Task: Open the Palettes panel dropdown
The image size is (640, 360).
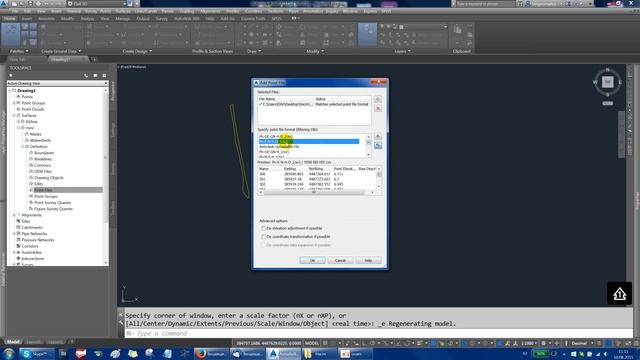Action: 19,51
